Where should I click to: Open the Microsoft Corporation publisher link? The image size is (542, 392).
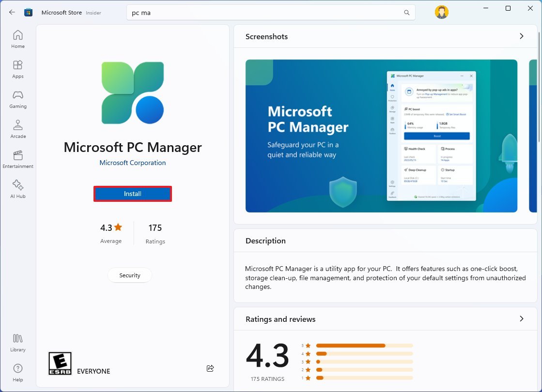[133, 163]
